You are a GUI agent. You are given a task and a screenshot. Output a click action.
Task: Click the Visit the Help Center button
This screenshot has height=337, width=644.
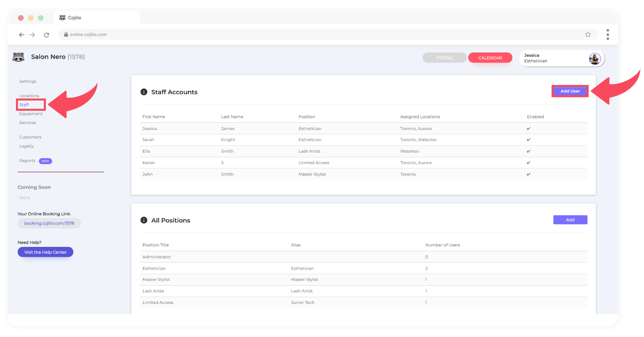(45, 252)
